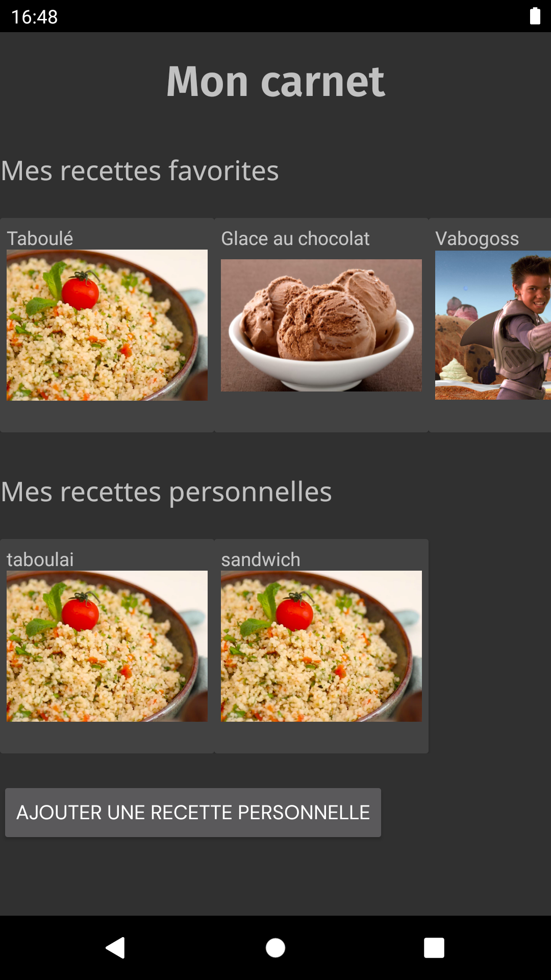The image size is (551, 980).
Task: Open the sandwich personal recipe image
Action: [321, 646]
